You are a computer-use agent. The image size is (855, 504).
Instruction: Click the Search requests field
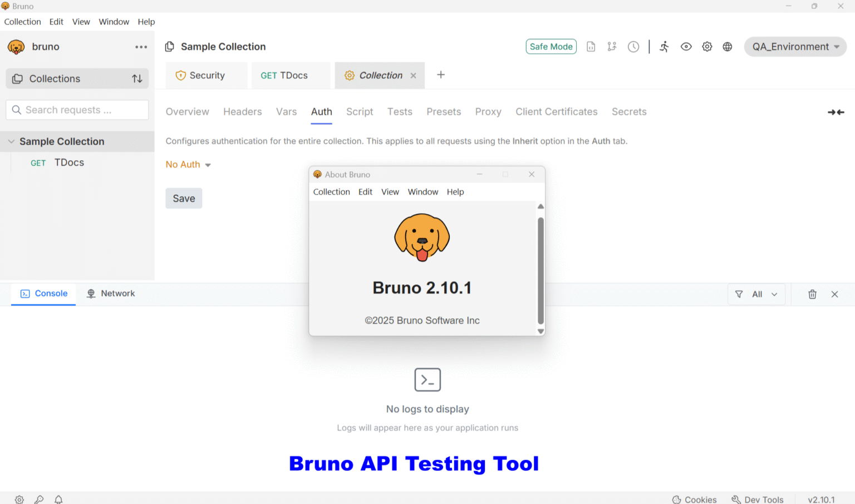[77, 110]
